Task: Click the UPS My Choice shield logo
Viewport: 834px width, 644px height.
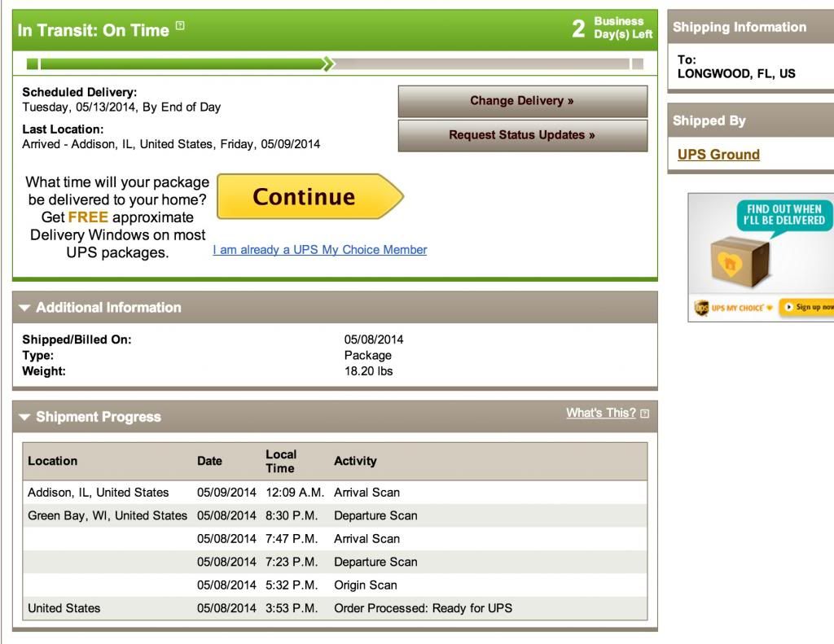Action: pyautogui.click(x=701, y=308)
